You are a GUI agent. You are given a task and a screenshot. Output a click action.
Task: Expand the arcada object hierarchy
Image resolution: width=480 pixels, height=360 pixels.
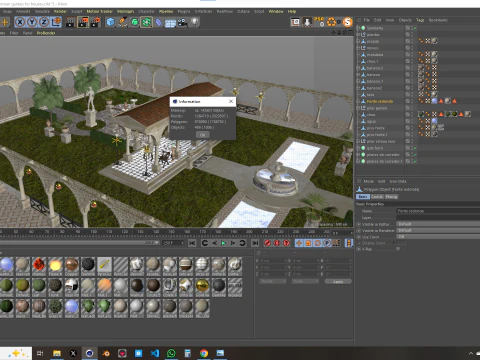(358, 41)
